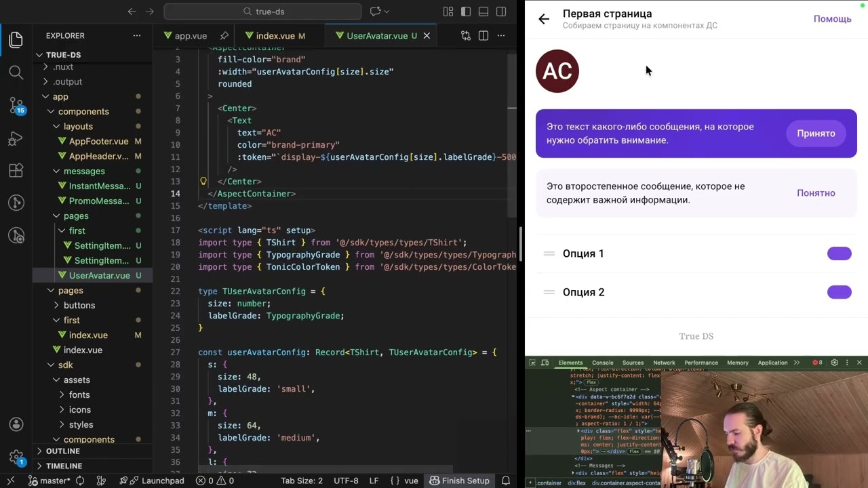
Task: Open Source Control view with 15 badge
Action: pyautogui.click(x=16, y=105)
